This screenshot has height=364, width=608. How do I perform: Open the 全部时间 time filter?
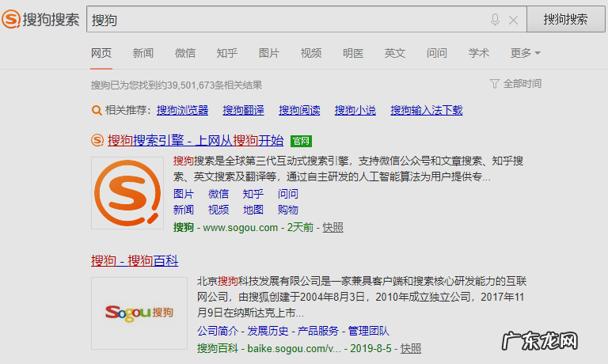click(x=515, y=84)
